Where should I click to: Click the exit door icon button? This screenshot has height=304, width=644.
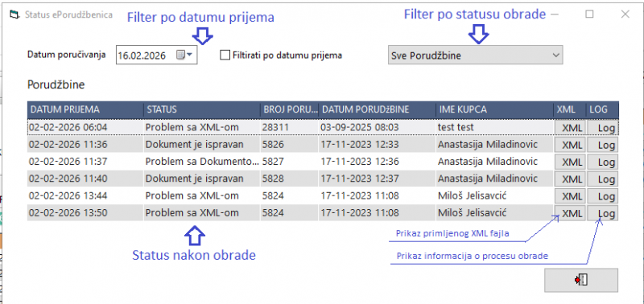click(x=581, y=280)
